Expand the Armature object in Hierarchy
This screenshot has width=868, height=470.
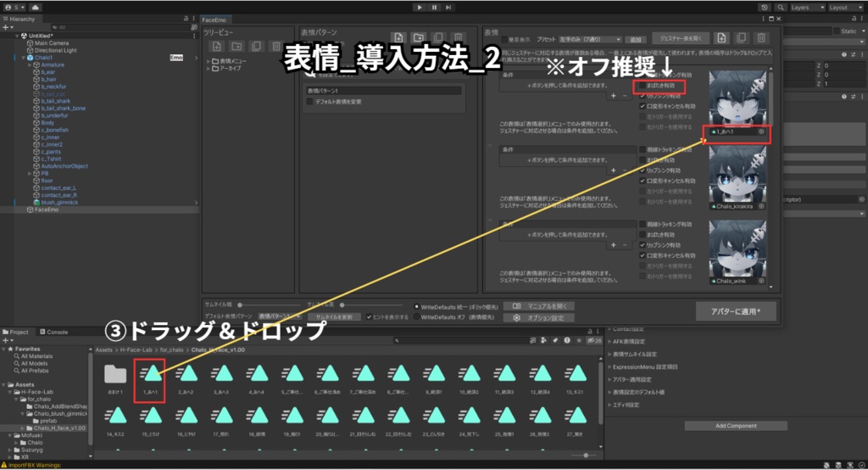pos(30,64)
